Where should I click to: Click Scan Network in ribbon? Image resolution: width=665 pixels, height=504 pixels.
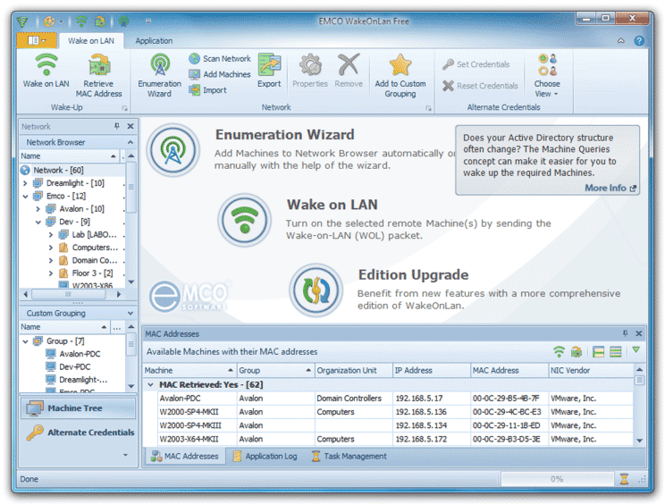pyautogui.click(x=220, y=59)
